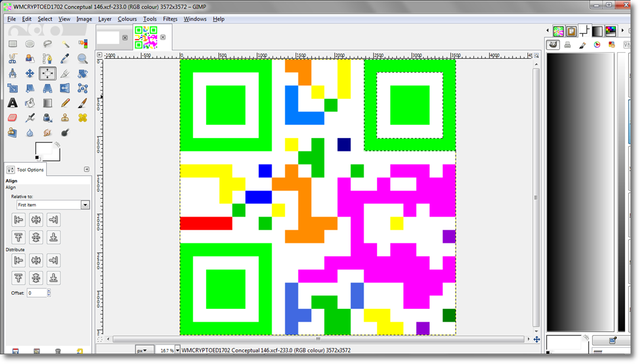Toggle Quick Mask at canvas bottom-left corner

[100, 339]
